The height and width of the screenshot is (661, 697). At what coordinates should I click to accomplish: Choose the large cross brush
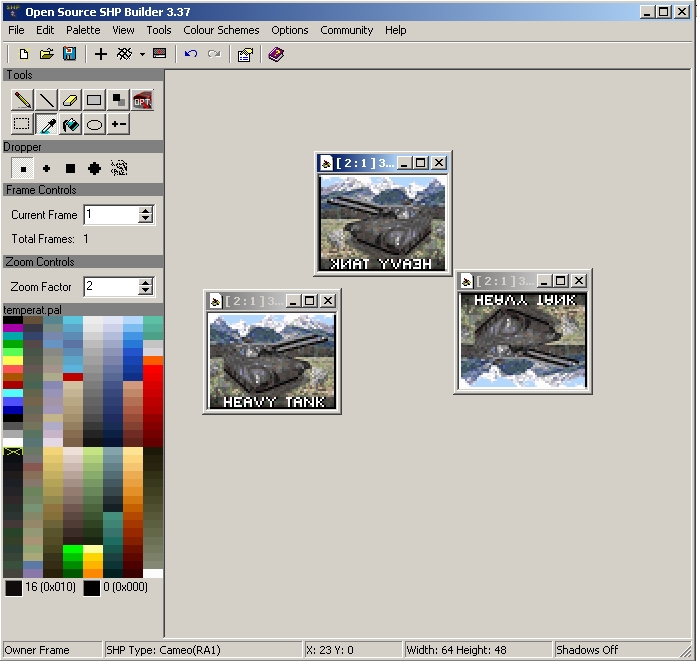pos(94,168)
